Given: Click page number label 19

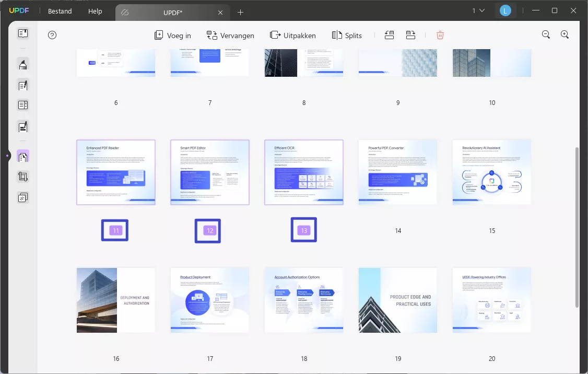Looking at the screenshot, I should click(398, 359).
